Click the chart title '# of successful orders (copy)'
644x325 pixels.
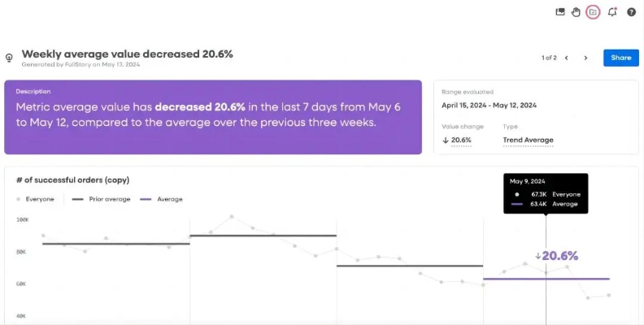[72, 180]
